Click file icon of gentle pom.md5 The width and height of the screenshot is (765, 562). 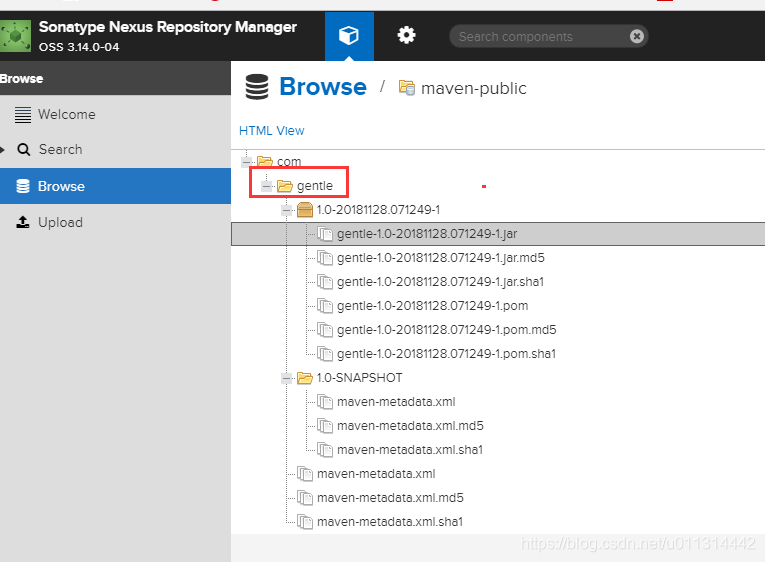click(325, 330)
